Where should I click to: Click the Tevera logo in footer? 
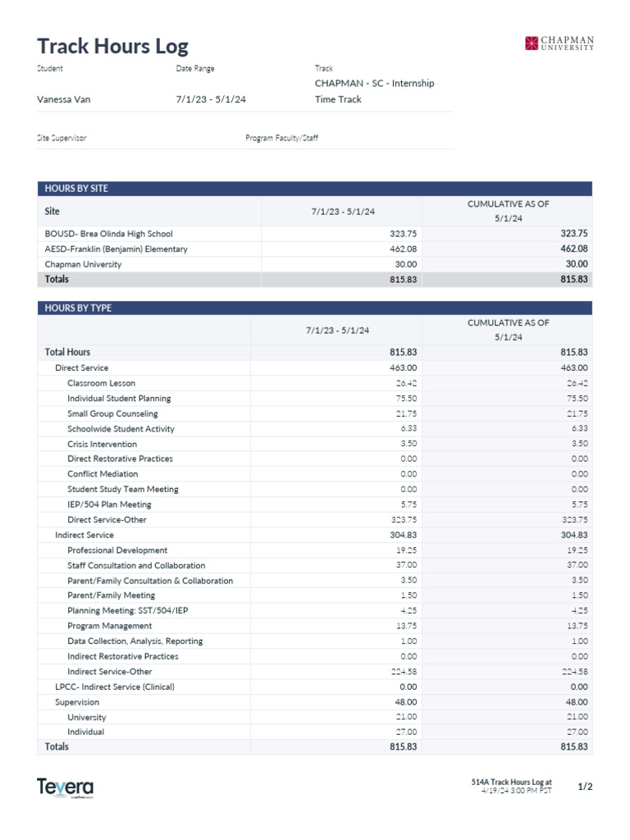pyautogui.click(x=65, y=787)
